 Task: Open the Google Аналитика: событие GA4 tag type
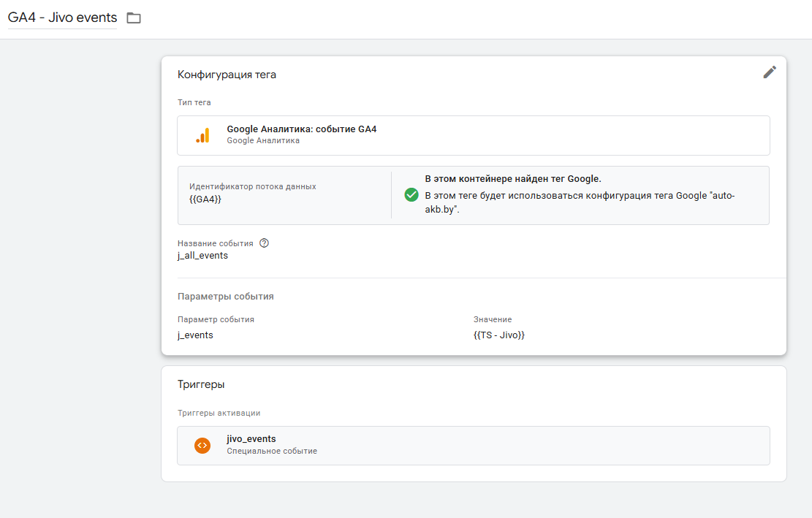tap(474, 136)
